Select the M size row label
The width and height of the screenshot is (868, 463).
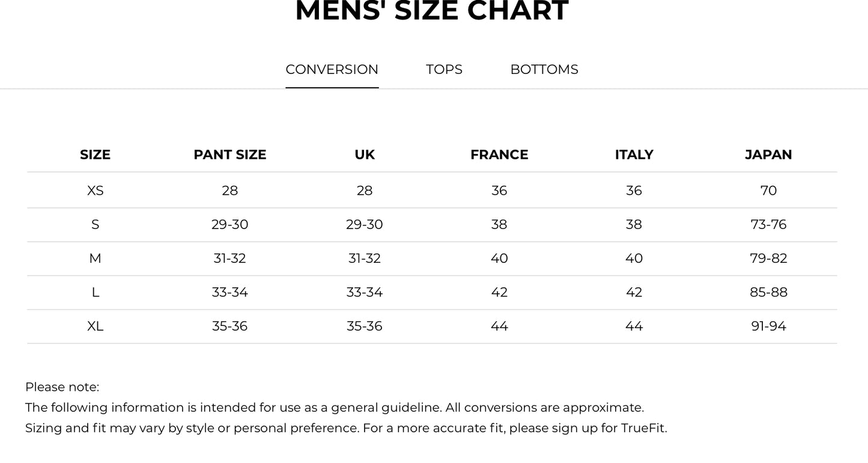tap(95, 259)
